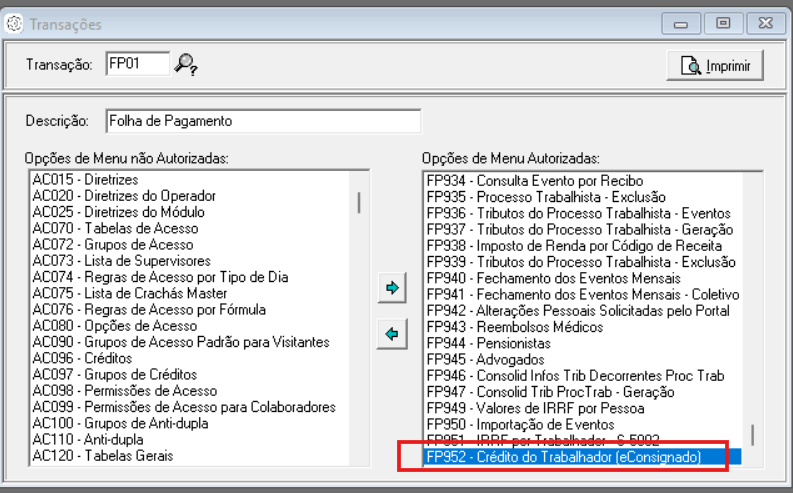Minimize the Transações window

point(681,23)
